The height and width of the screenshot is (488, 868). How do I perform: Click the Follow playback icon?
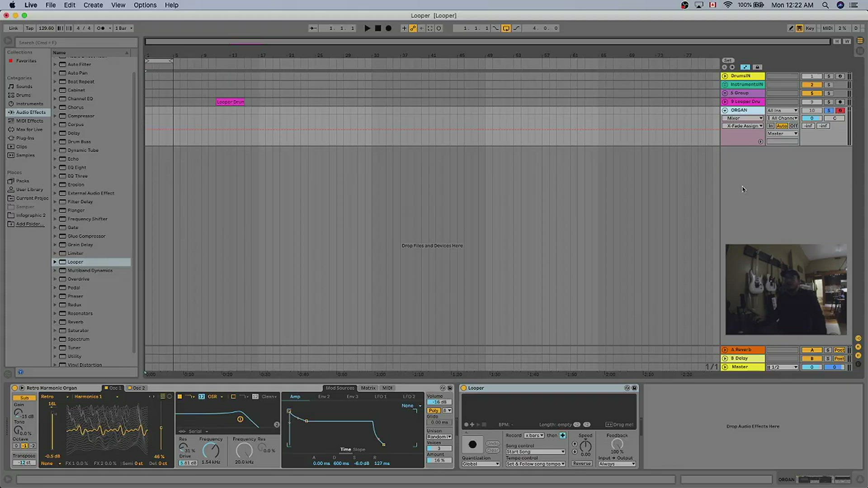(312, 28)
